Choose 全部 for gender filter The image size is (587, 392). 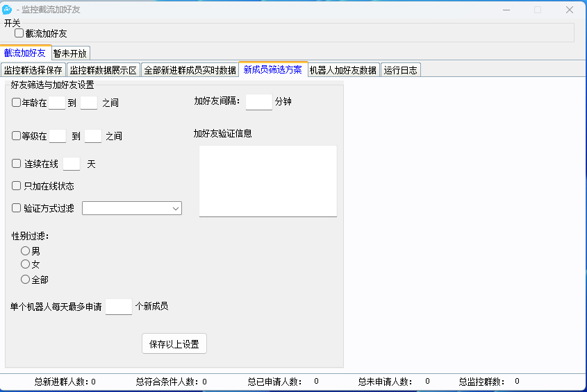(26, 280)
